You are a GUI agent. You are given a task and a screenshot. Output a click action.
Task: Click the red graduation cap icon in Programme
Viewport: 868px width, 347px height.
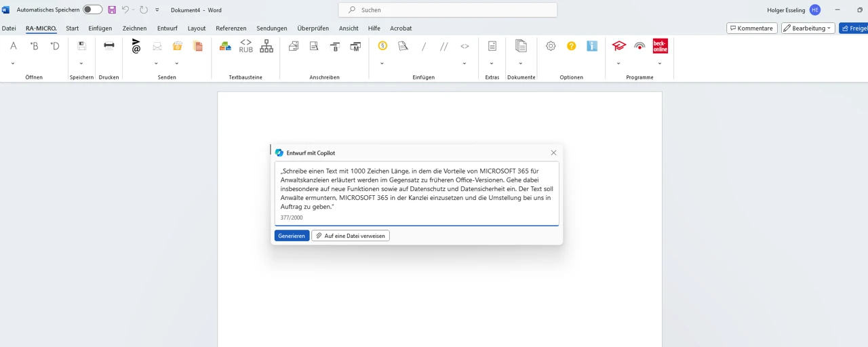(619, 46)
